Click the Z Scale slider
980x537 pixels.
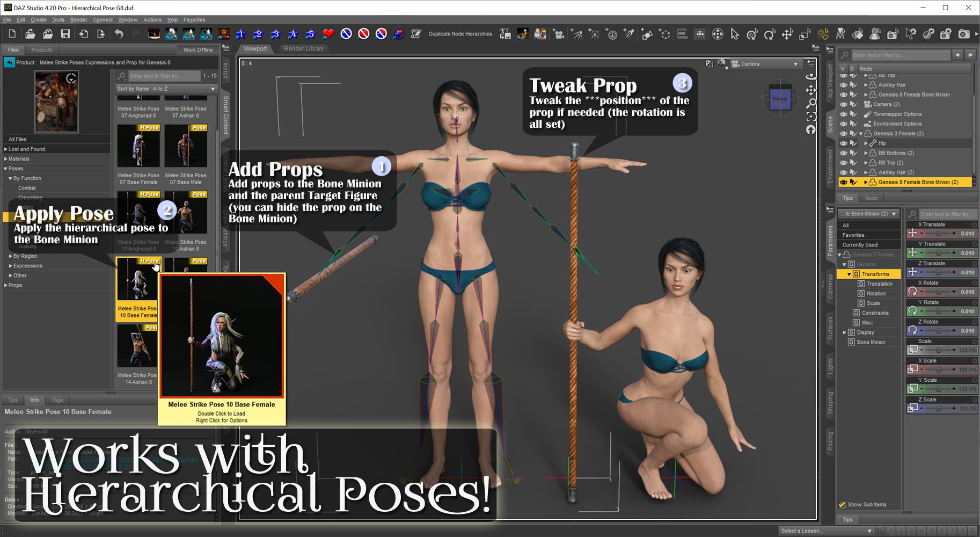pyautogui.click(x=939, y=409)
